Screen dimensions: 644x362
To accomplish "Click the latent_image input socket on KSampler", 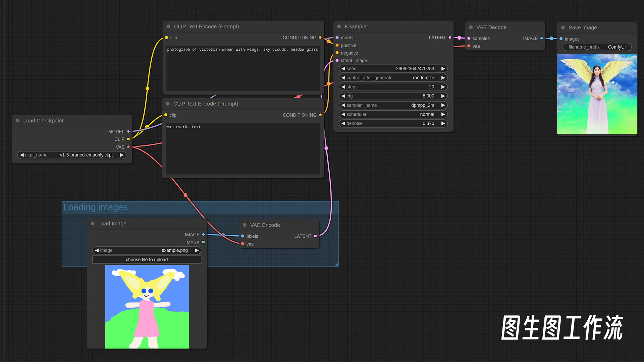I will click(337, 60).
